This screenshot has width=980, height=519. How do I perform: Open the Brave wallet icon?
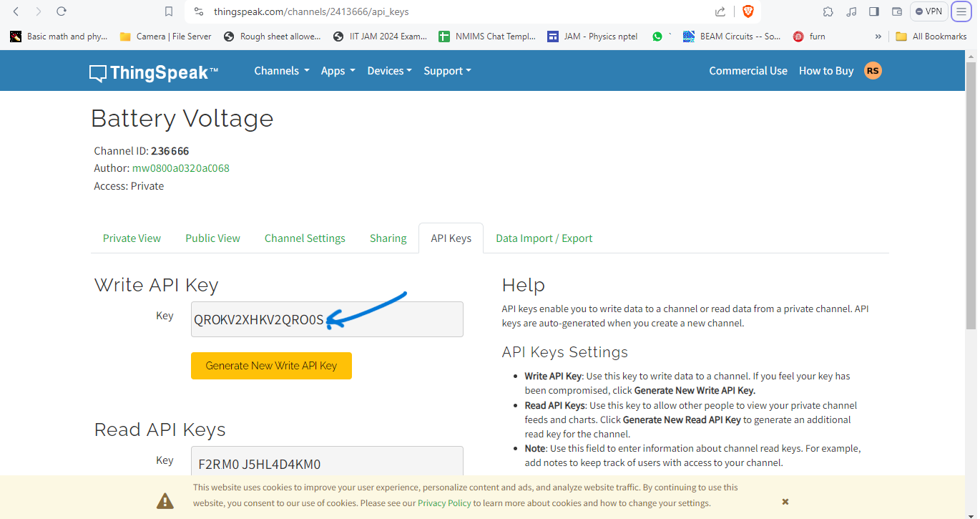[897, 11]
